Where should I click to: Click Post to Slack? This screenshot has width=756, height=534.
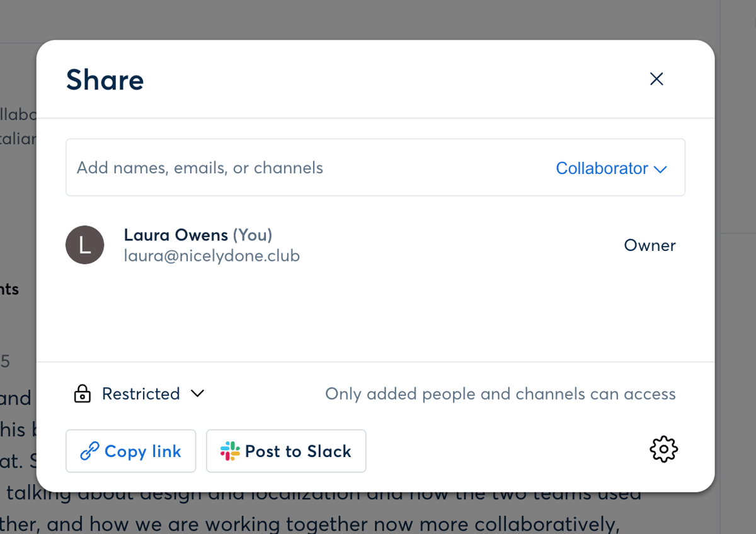click(286, 451)
